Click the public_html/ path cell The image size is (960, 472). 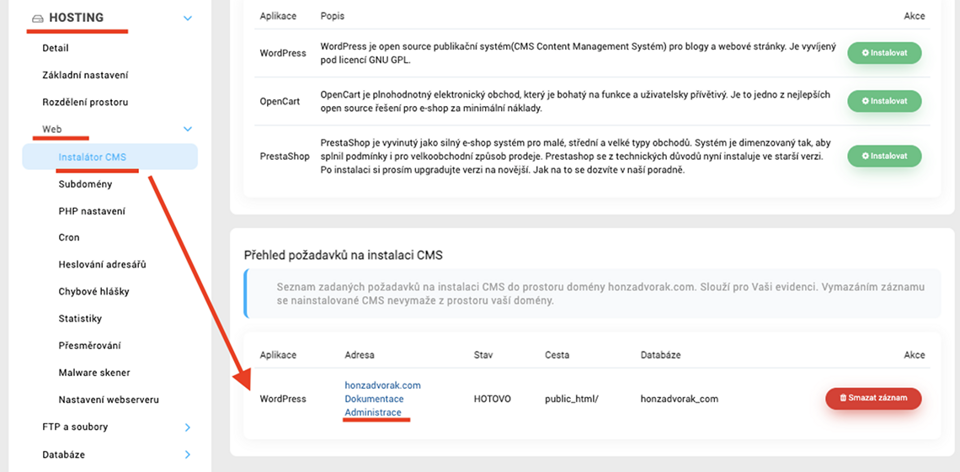[571, 399]
